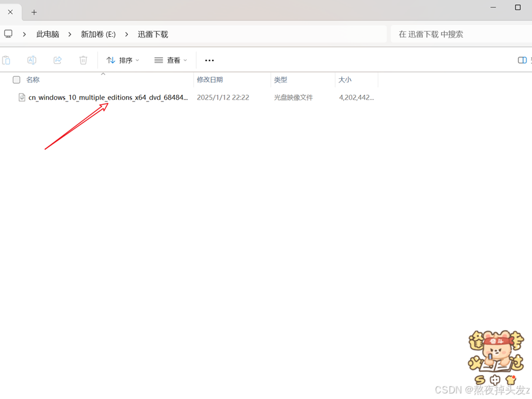Go to 此电脑 in the breadcrumb
The width and height of the screenshot is (532, 399).
(x=48, y=34)
